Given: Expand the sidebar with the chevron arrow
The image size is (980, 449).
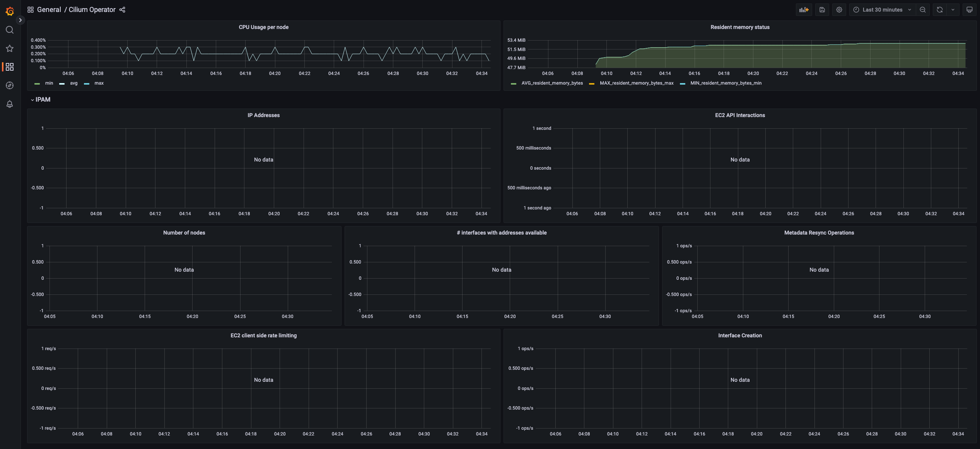Looking at the screenshot, I should 20,20.
